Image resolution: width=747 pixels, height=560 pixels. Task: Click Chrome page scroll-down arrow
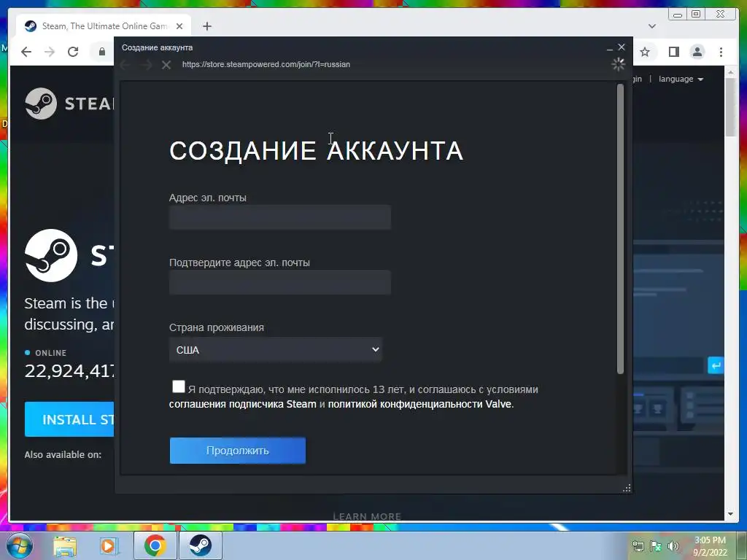click(x=730, y=514)
